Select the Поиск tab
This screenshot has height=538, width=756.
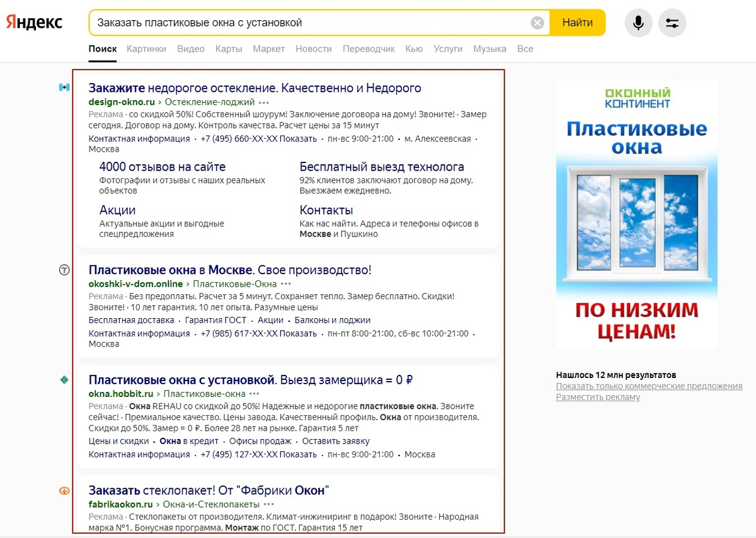103,49
